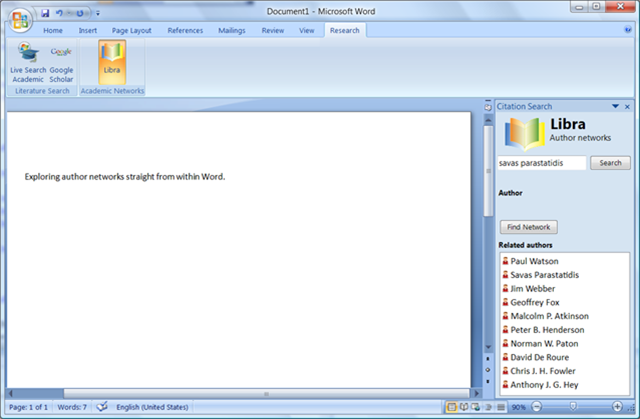
Task: Click the Next Page browse button
Action: coord(488,381)
